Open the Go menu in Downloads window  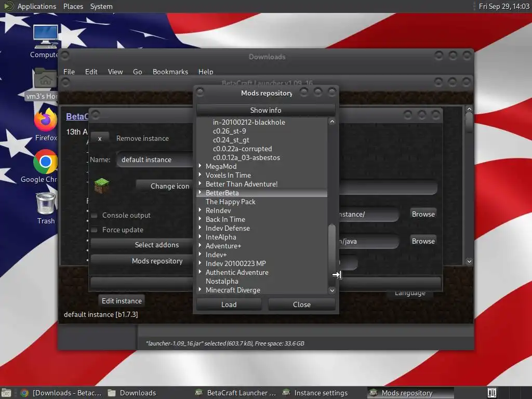coord(137,72)
